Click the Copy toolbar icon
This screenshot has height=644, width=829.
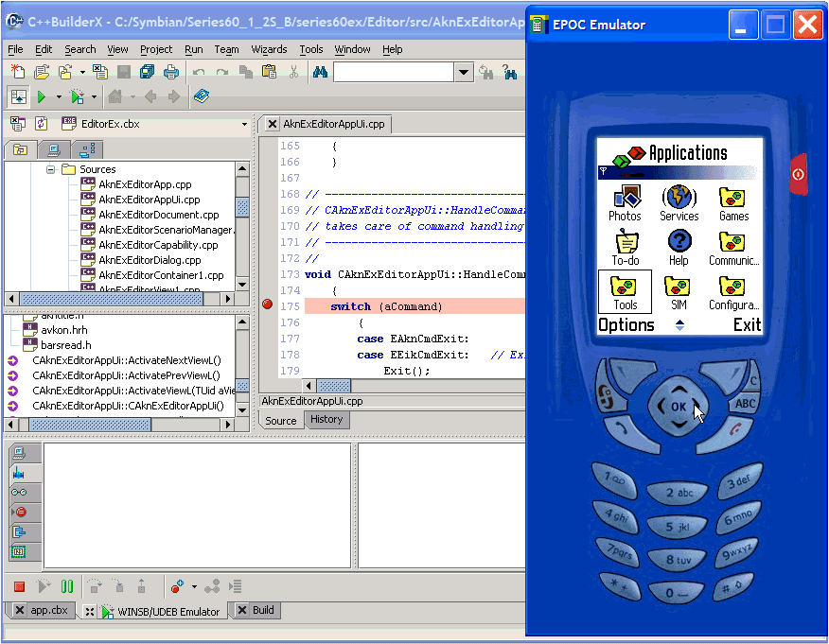[246, 71]
